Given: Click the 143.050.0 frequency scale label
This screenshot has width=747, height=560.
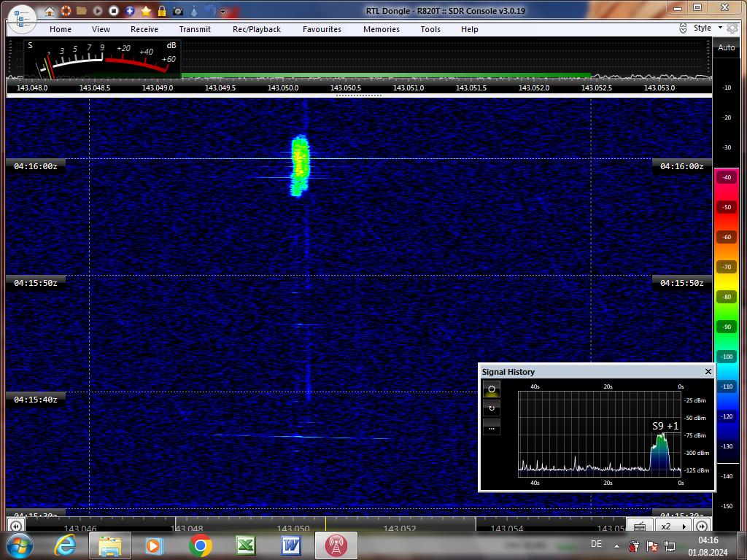Looking at the screenshot, I should point(283,88).
